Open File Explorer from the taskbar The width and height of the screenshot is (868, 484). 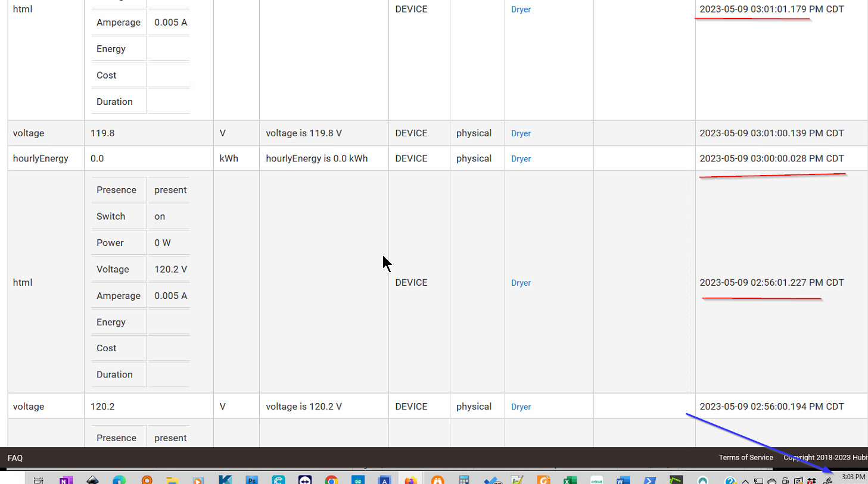click(172, 480)
